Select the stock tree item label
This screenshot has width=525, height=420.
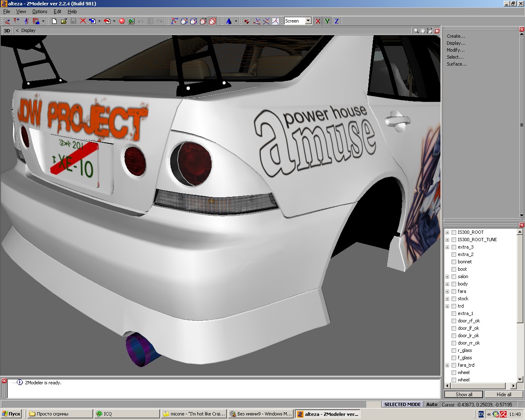point(463,299)
